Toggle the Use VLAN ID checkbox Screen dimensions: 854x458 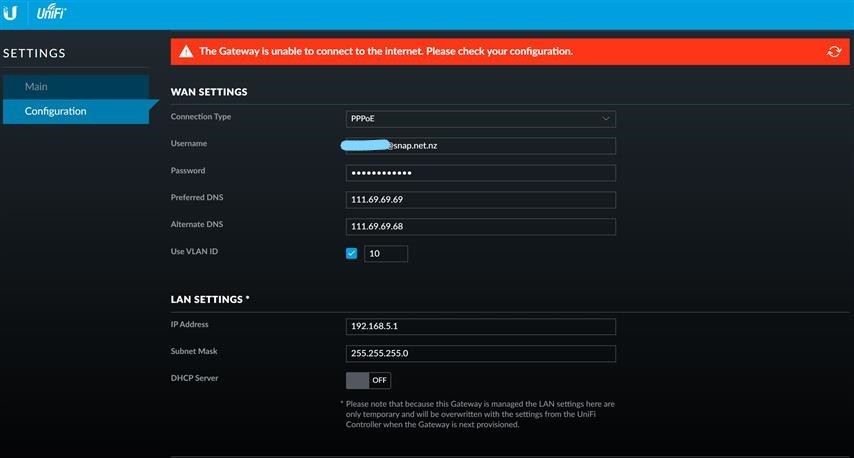pyautogui.click(x=352, y=253)
